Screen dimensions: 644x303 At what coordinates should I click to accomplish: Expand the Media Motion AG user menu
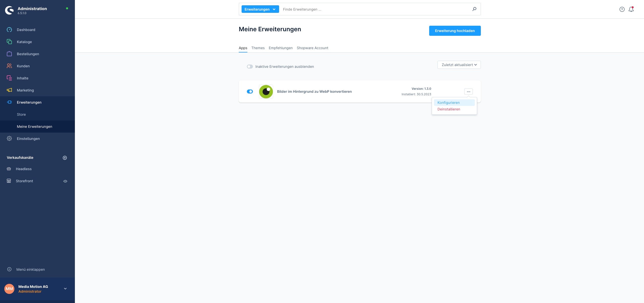(x=65, y=289)
